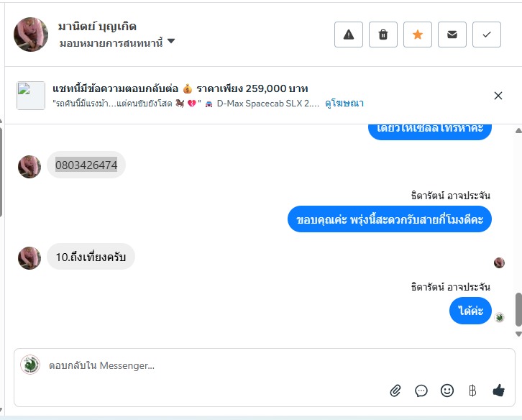Screen dimensions: 522x420
Task: Attach a file with paperclip icon
Action: point(395,391)
